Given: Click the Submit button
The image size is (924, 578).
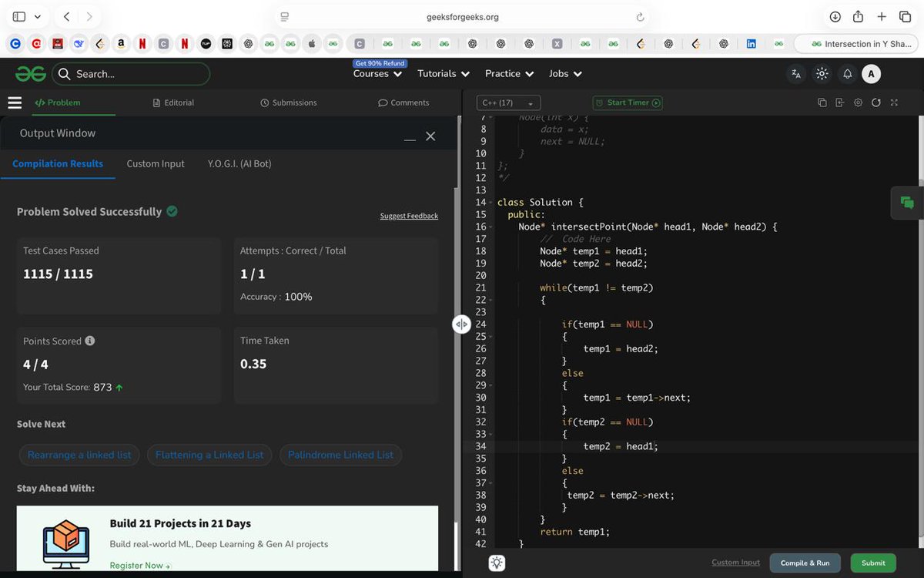Looking at the screenshot, I should pos(873,563).
